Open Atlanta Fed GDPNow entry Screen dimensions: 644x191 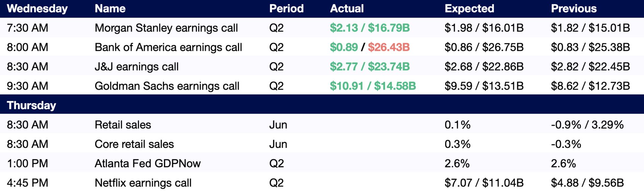148,163
